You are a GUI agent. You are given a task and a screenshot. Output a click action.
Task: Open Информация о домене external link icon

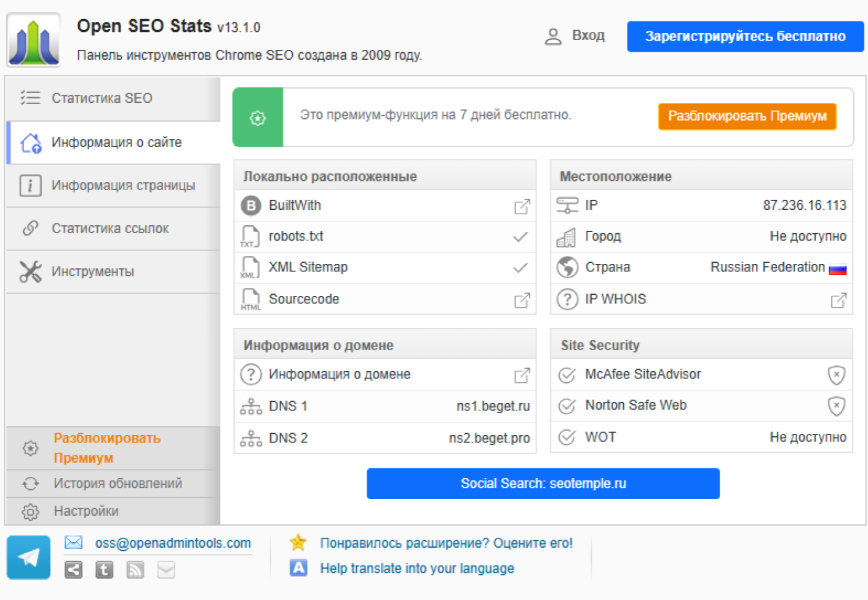pyautogui.click(x=522, y=375)
